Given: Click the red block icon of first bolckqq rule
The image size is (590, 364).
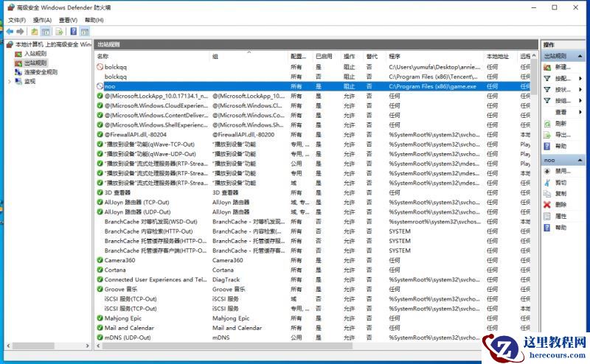Looking at the screenshot, I should (x=100, y=67).
